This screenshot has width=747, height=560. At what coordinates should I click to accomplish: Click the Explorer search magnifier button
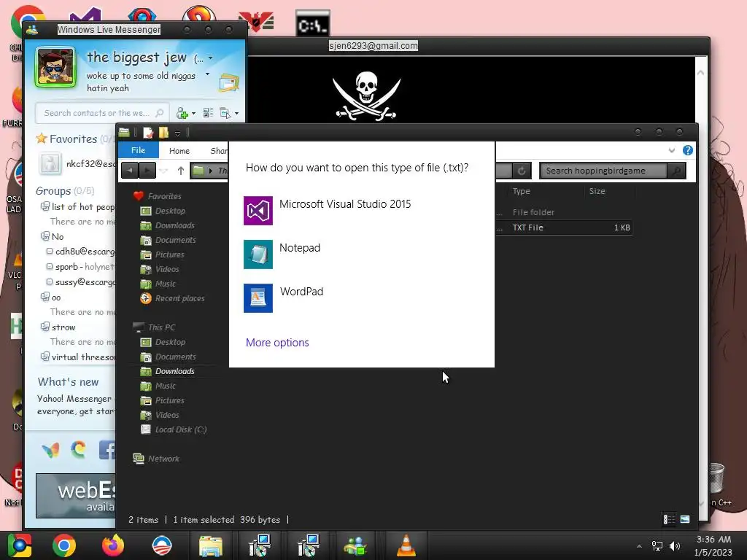pyautogui.click(x=676, y=171)
